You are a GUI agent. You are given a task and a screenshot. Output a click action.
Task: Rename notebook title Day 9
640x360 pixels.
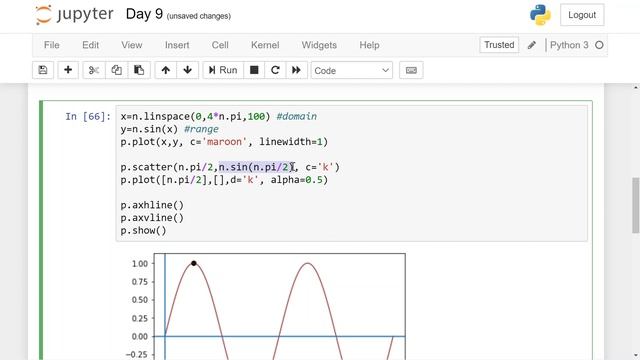(x=144, y=14)
